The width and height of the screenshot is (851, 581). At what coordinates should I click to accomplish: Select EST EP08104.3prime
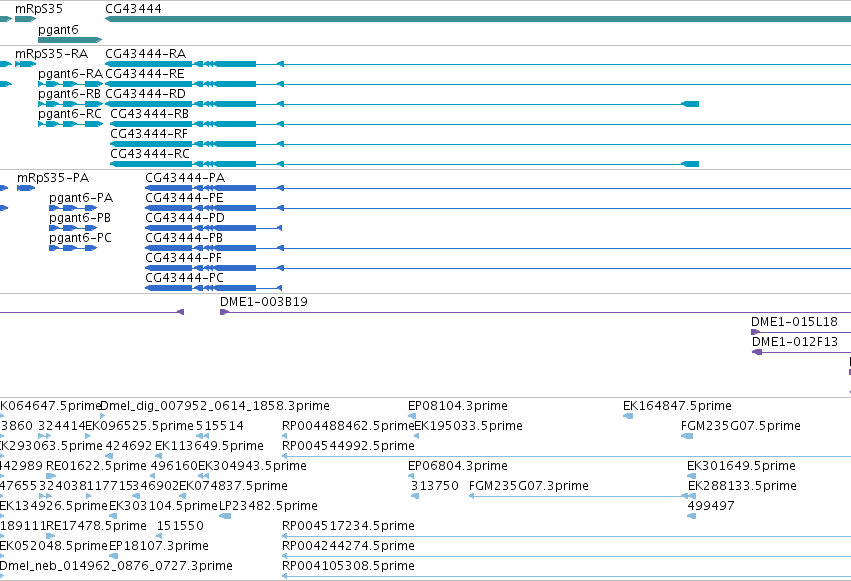[458, 406]
